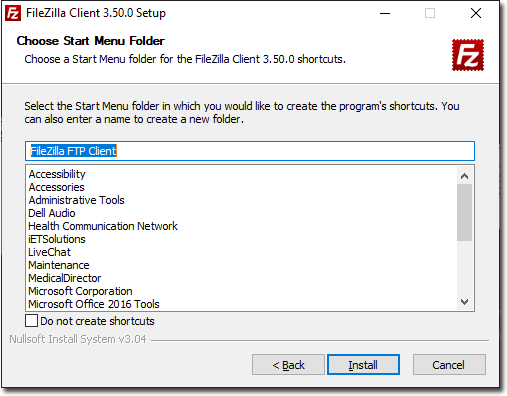Image resolution: width=507 pixels, height=396 pixels.
Task: Click the Install button
Action: [363, 365]
